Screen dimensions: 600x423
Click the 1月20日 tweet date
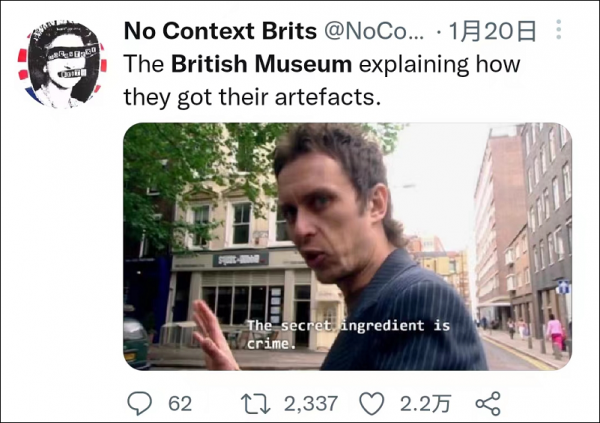tap(492, 31)
